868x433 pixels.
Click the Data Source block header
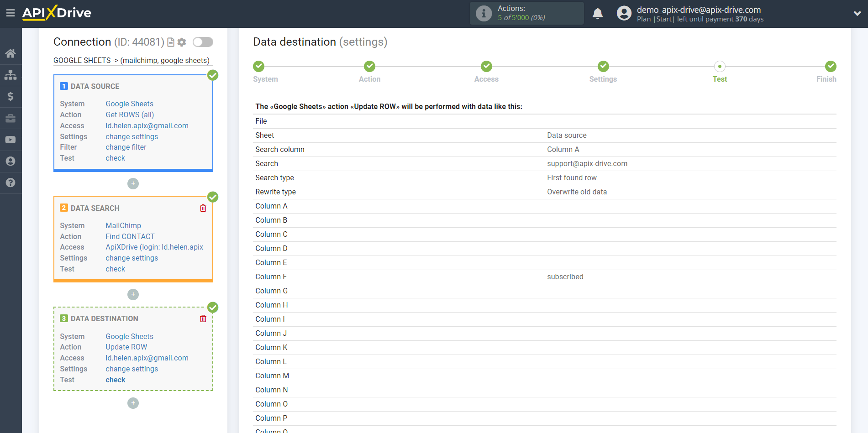point(95,86)
